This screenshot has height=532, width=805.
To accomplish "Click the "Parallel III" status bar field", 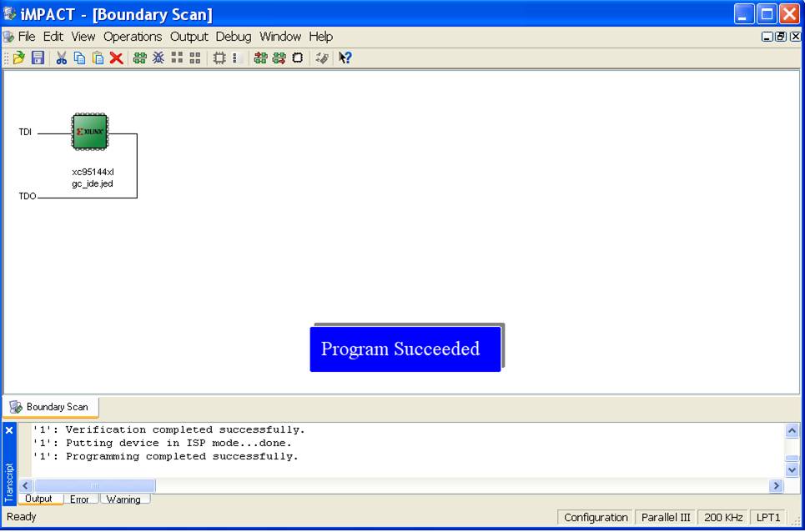I will [x=666, y=517].
